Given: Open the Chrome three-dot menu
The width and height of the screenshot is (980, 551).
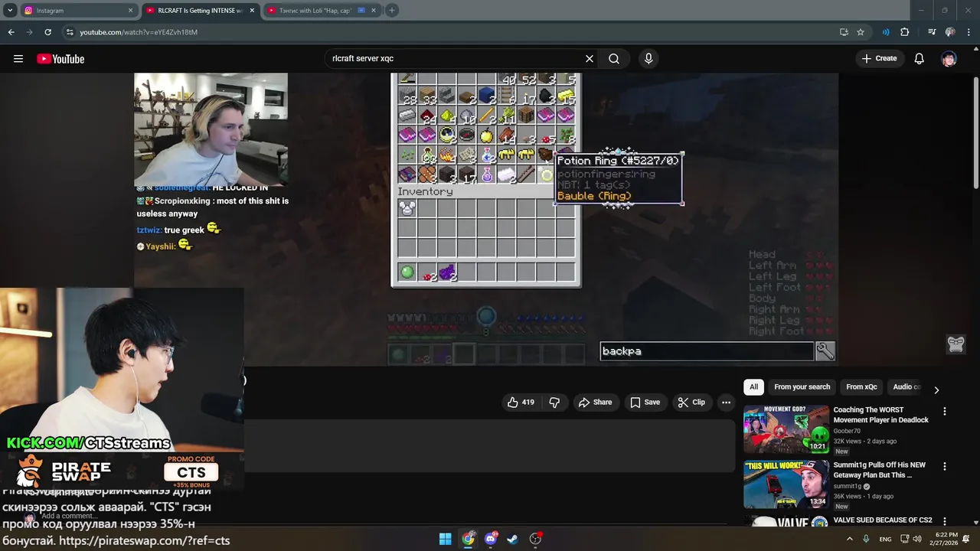Looking at the screenshot, I should [969, 32].
